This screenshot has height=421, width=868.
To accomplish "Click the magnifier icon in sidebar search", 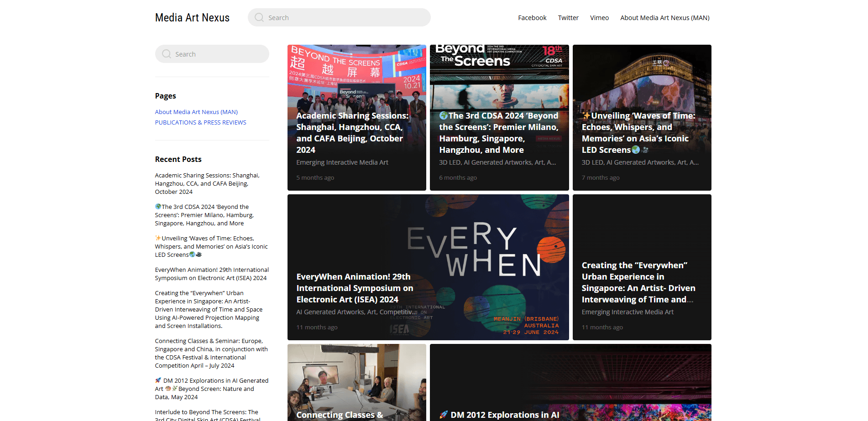I will pos(167,54).
